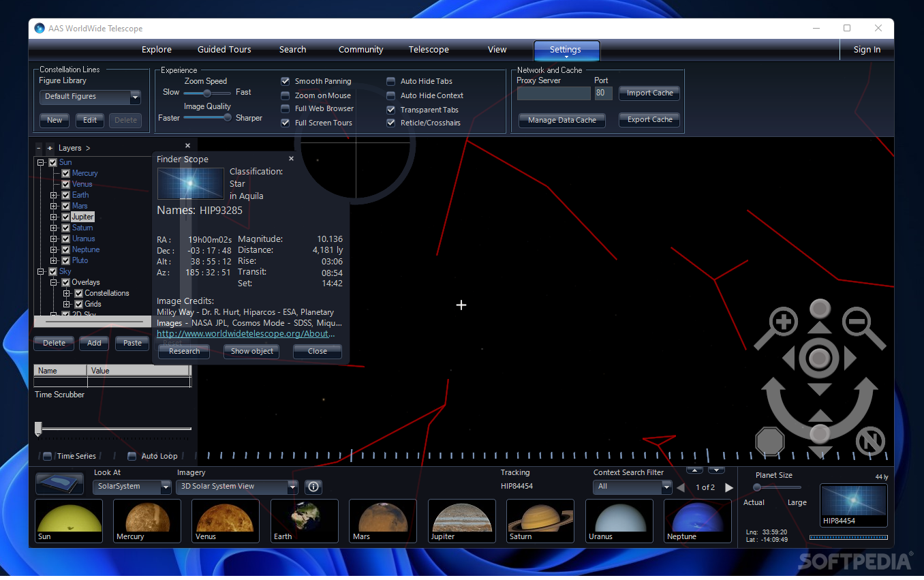This screenshot has width=924, height=580.
Task: Click the Show object button
Action: coord(252,352)
